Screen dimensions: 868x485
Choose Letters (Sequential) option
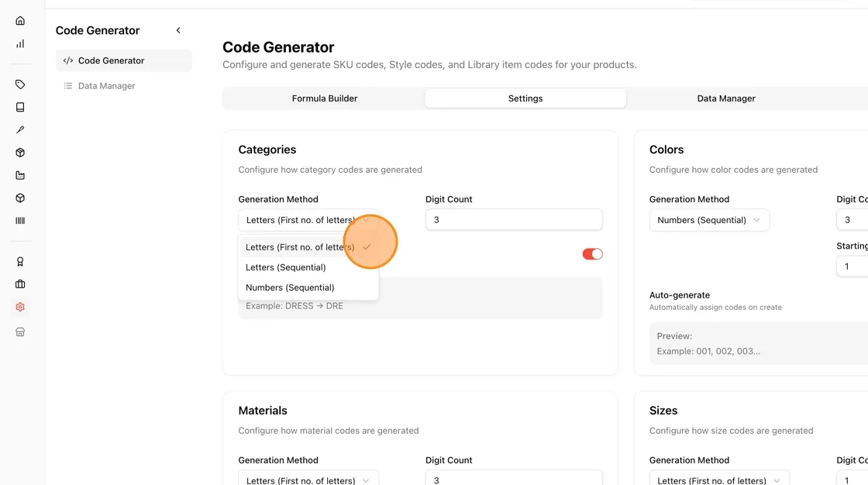point(308,267)
